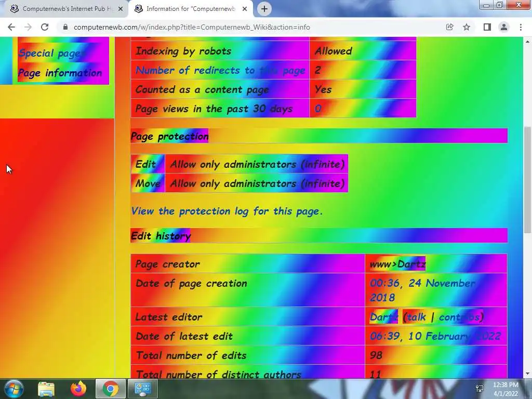Click the page creator www>Dartz
This screenshot has width=532, height=399.
397,264
